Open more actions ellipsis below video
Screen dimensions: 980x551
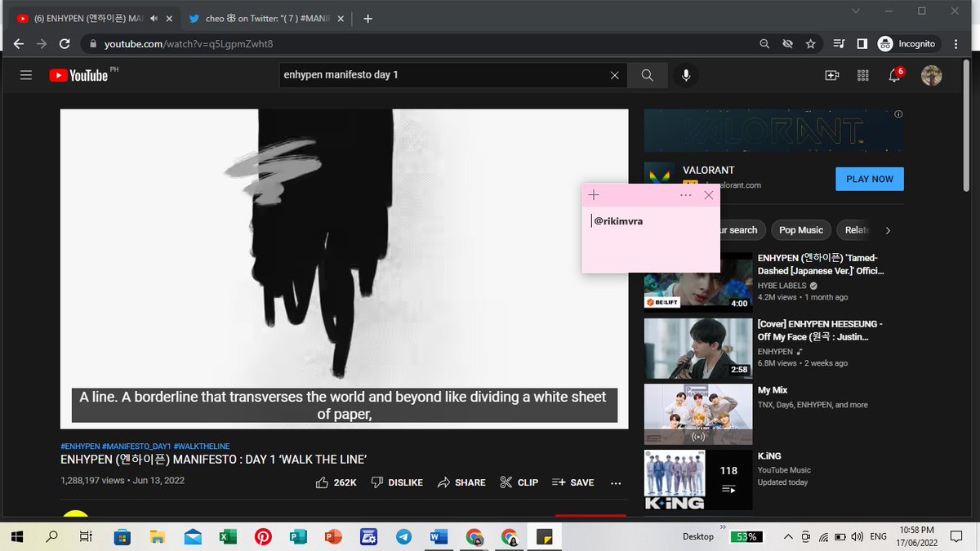[616, 482]
